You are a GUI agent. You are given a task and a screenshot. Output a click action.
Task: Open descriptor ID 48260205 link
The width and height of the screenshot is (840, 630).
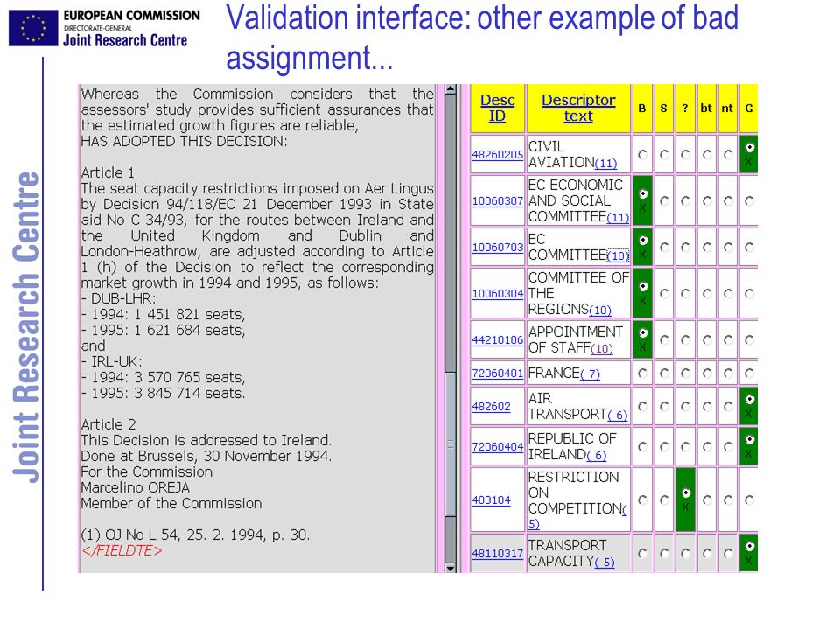click(x=497, y=154)
